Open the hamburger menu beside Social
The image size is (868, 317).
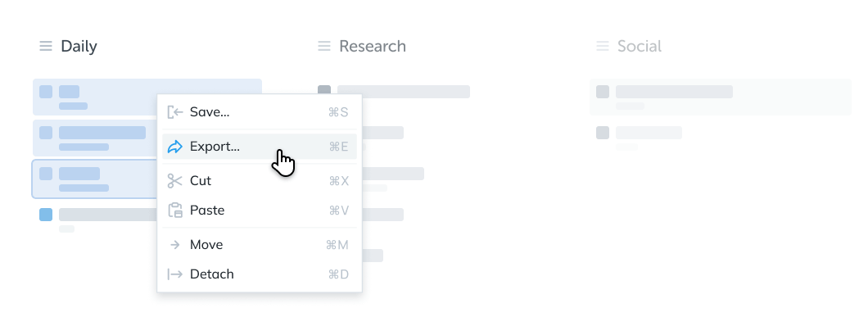pos(603,46)
